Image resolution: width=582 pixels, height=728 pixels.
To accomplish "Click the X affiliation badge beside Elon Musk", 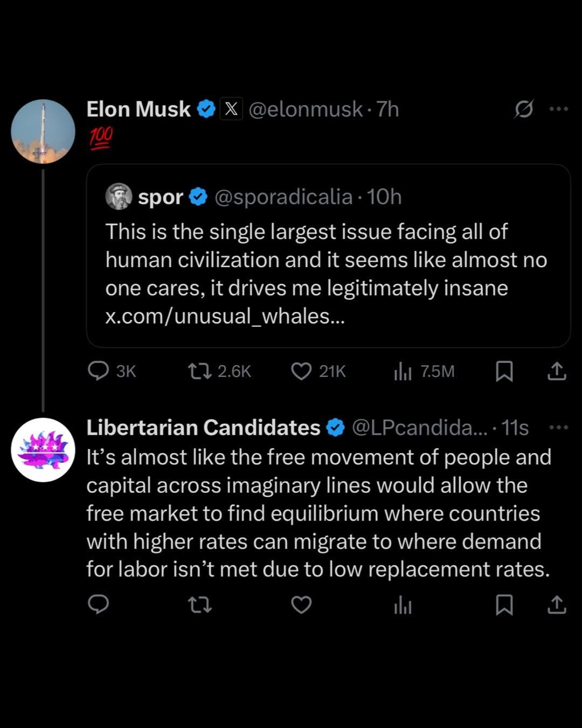I will pos(231,109).
